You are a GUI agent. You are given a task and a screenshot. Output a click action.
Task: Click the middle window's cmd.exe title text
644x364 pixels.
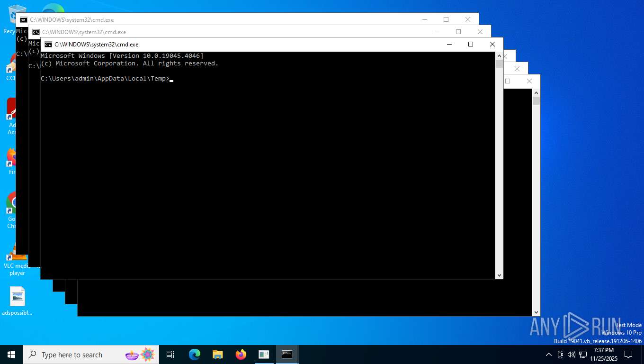pos(84,32)
